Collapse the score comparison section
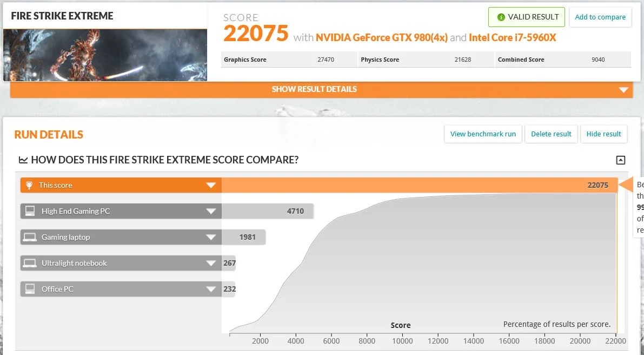Image resolution: width=644 pixels, height=355 pixels. pyautogui.click(x=621, y=160)
